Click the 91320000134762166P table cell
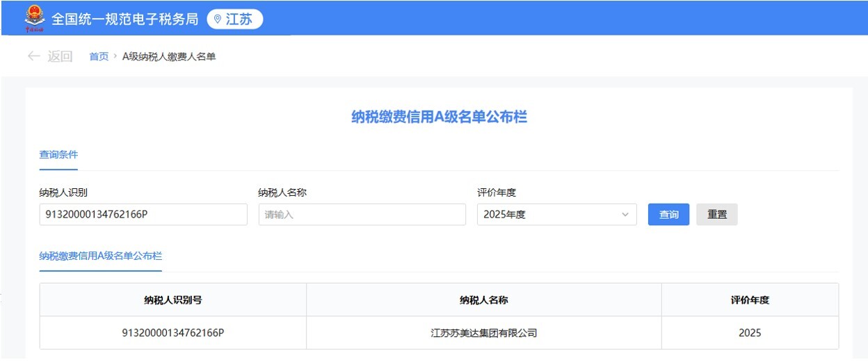The width and height of the screenshot is (868, 362). (173, 333)
